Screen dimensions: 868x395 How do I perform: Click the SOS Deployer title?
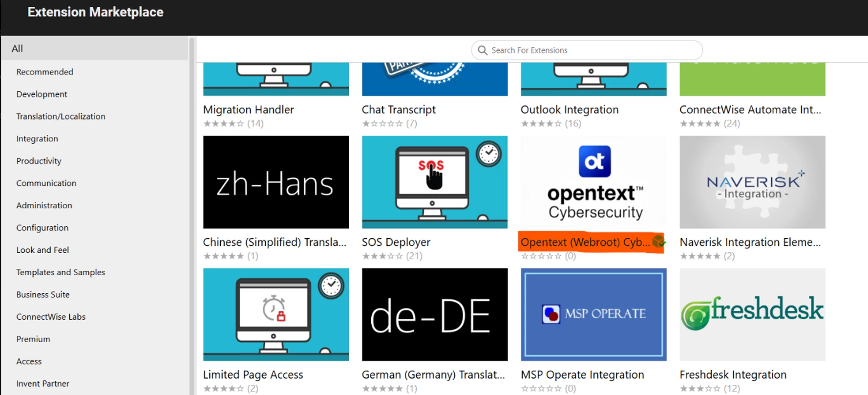coord(396,242)
